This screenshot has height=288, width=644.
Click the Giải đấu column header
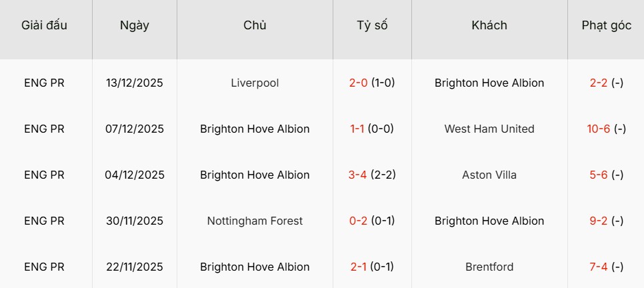tap(45, 25)
